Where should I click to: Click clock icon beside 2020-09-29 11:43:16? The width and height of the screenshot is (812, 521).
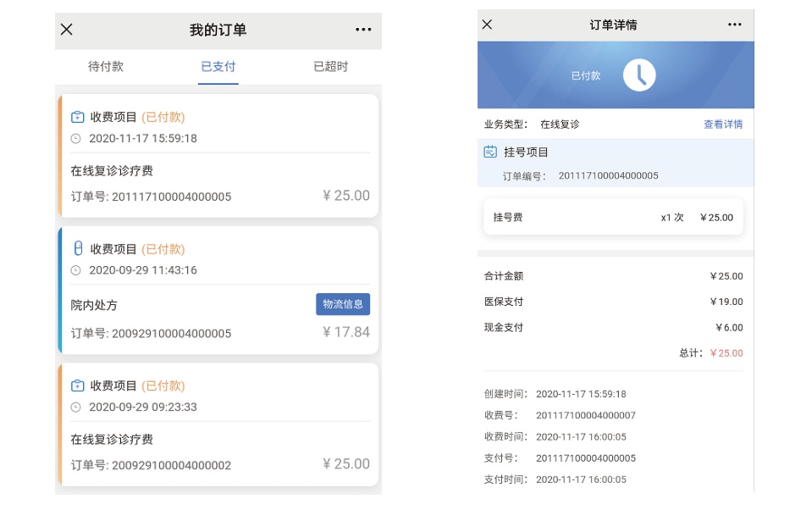[x=76, y=270]
